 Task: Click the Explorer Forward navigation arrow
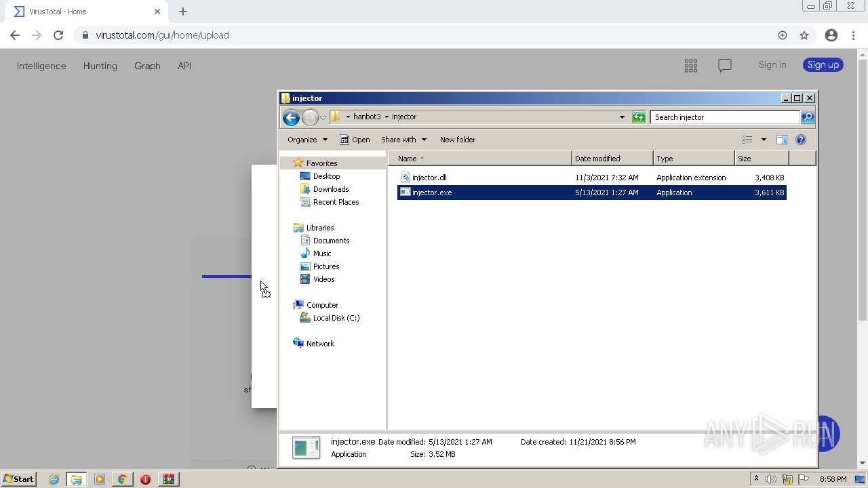310,117
